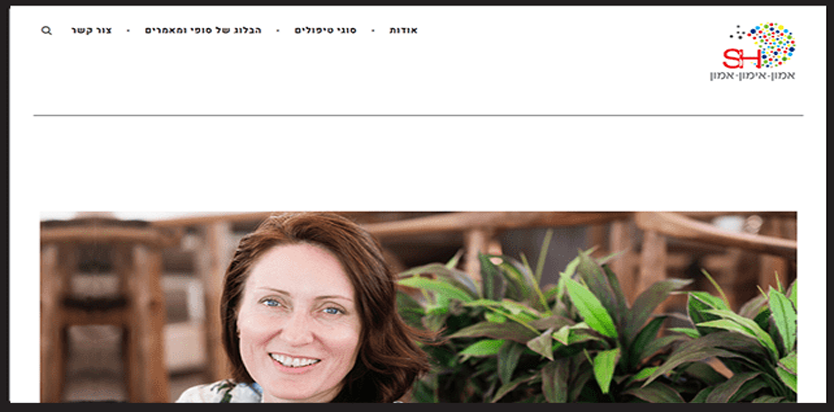This screenshot has height=412, width=834.
Task: Click dot separator between סוגי טיפולים and blog
Action: coord(278,31)
